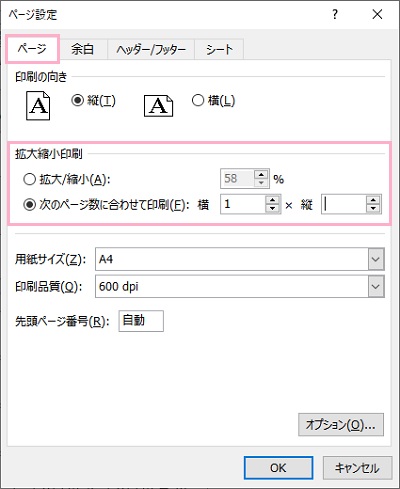Screen dimensions: 400x489
Task: Decrease the scaling percentage spinner
Action: [x=261, y=183]
